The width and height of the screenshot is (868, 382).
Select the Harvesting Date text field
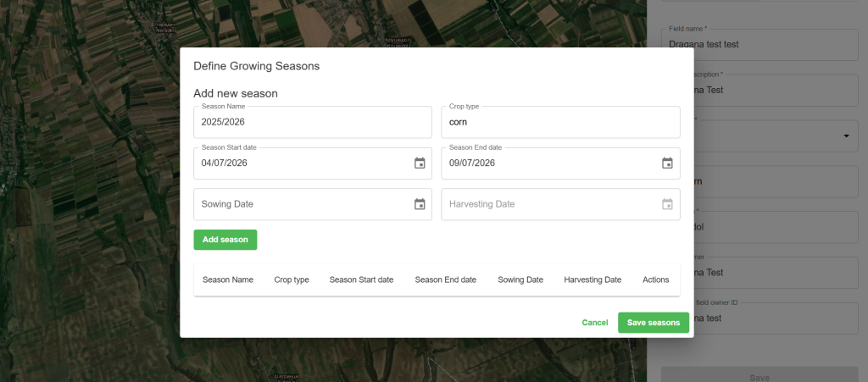pos(548,204)
